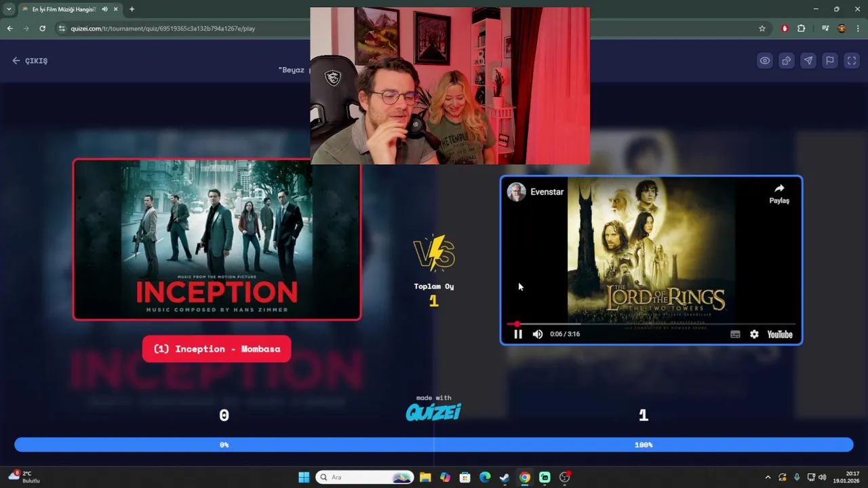This screenshot has width=868, height=488.
Task: Open Copilot from the taskbar
Action: (445, 477)
